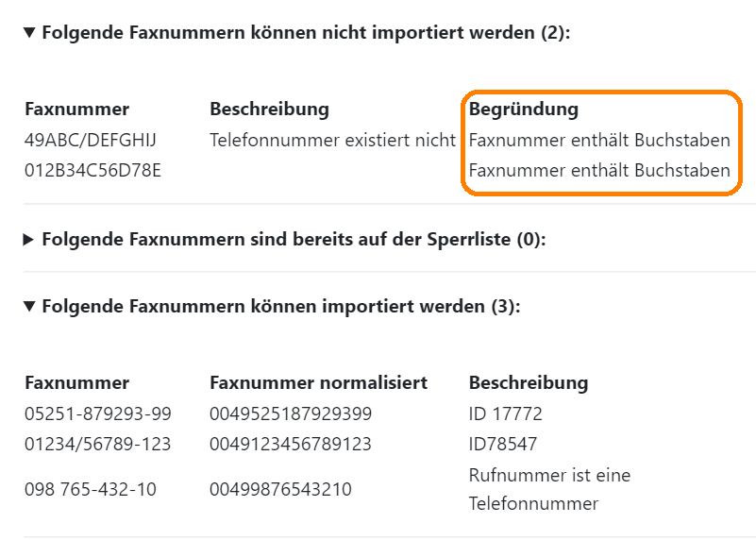The height and width of the screenshot is (540, 756).
Task: Select fax number 05251-879293-99
Action: (x=98, y=413)
